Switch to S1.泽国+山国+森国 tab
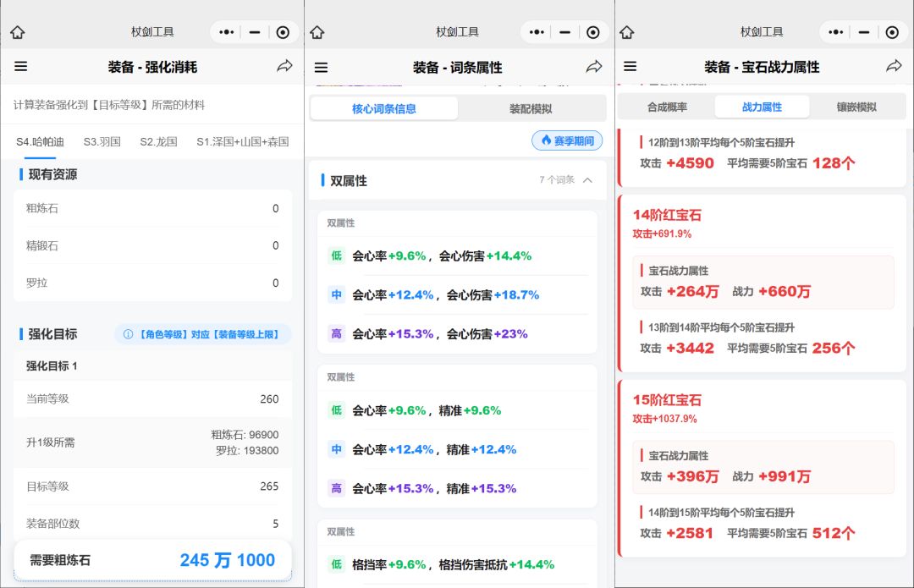914x588 pixels. pos(243,141)
